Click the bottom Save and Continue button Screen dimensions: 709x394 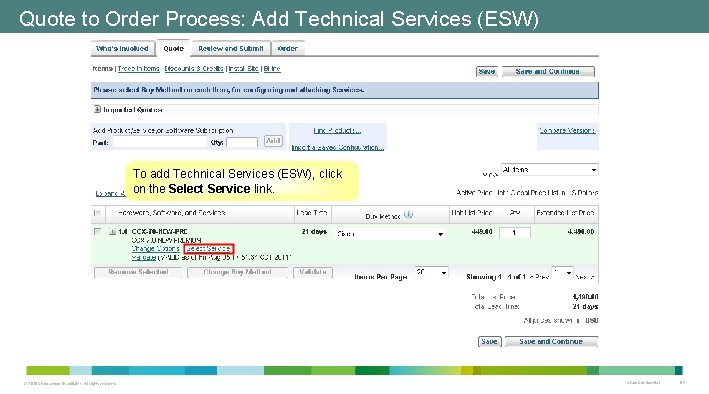point(551,342)
